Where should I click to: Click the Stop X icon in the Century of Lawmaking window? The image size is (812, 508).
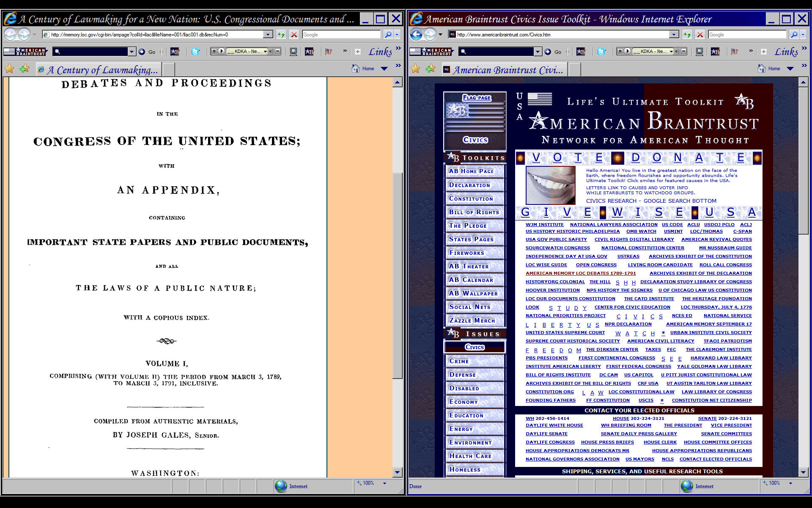pyautogui.click(x=294, y=34)
